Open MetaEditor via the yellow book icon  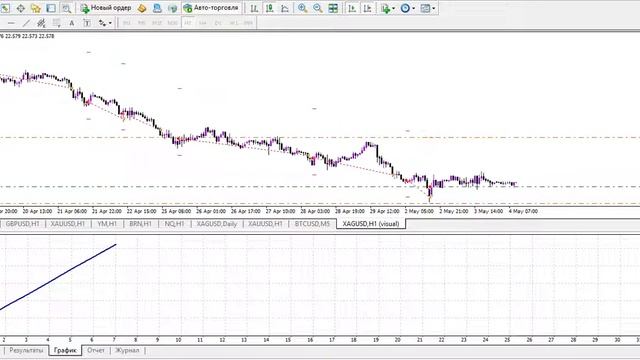click(142, 8)
